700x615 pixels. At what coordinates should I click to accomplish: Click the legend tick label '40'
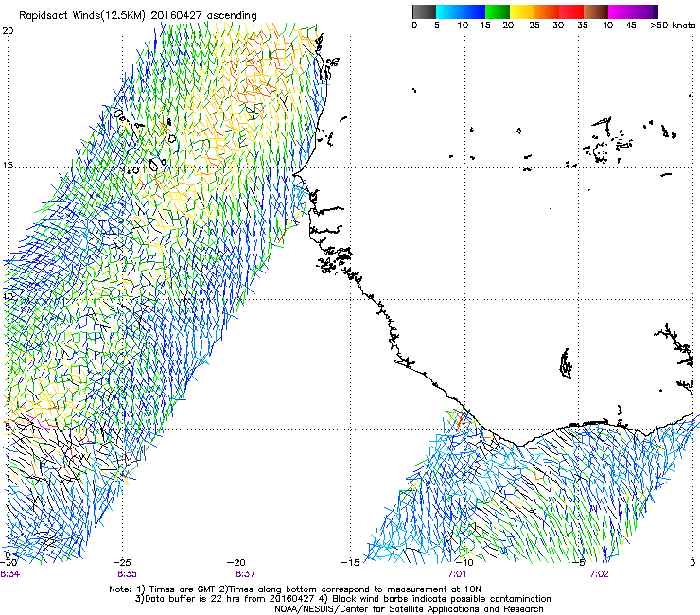coord(607,26)
